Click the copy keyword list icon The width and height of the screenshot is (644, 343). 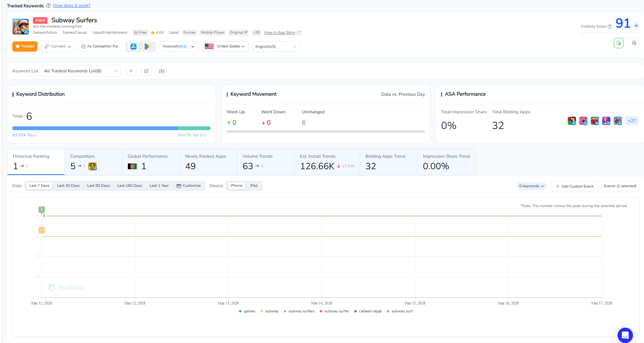click(x=146, y=71)
